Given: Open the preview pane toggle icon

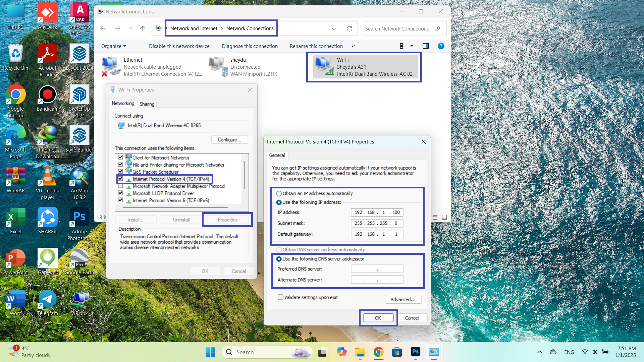Looking at the screenshot, I should tap(426, 46).
